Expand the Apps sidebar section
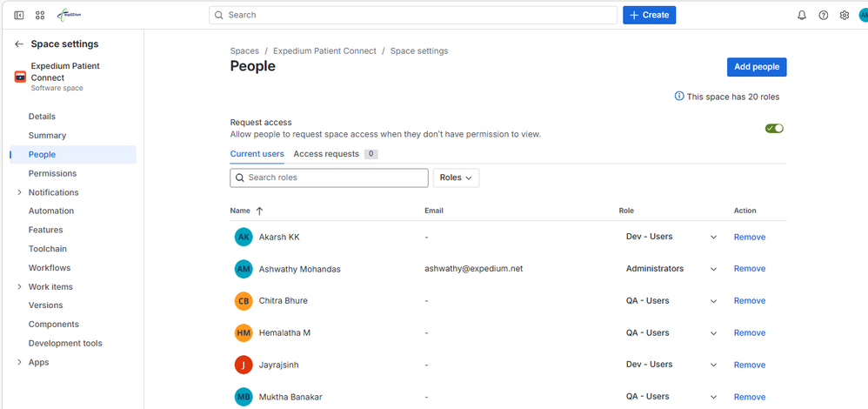 click(19, 362)
